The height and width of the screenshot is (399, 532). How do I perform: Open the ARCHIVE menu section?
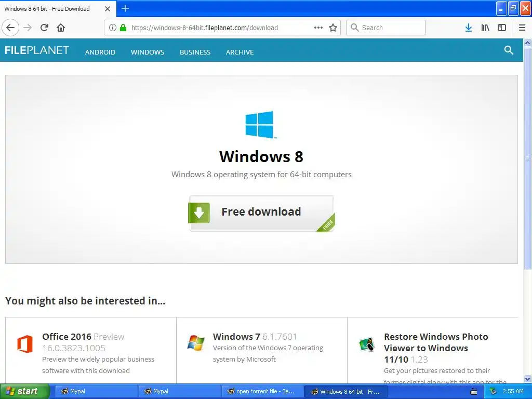pyautogui.click(x=240, y=52)
